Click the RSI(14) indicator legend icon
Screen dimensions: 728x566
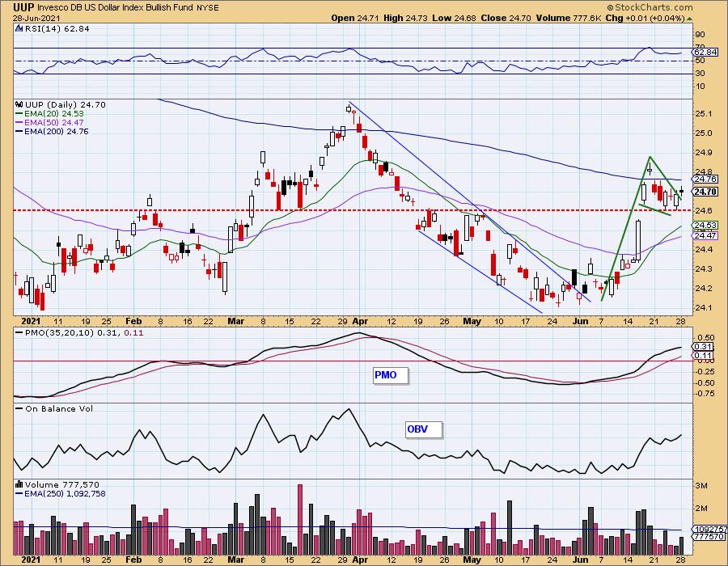click(19, 28)
